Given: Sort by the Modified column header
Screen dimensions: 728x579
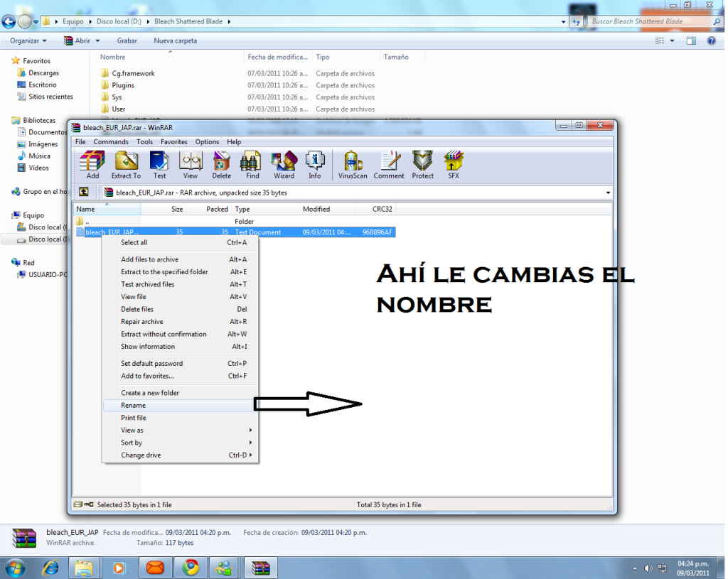Looking at the screenshot, I should [x=328, y=210].
